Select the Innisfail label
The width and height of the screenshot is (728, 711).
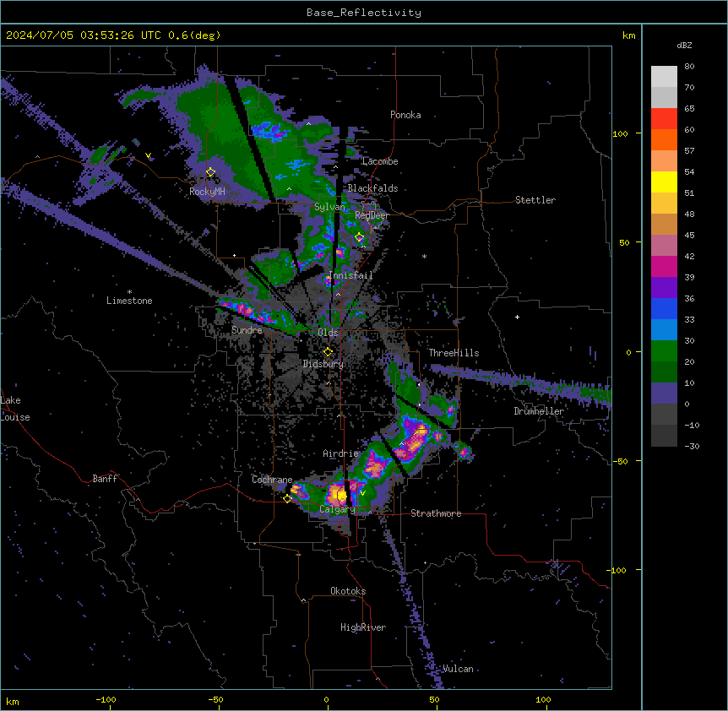(x=350, y=275)
